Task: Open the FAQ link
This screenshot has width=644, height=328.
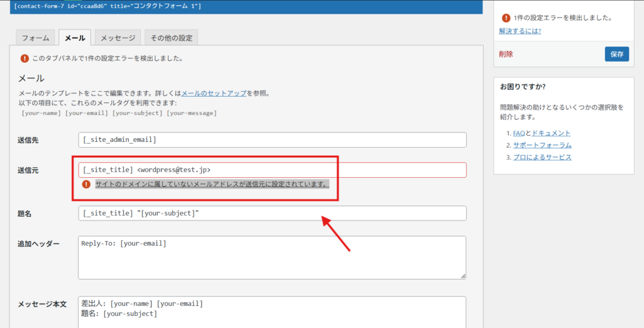Action: 519,133
